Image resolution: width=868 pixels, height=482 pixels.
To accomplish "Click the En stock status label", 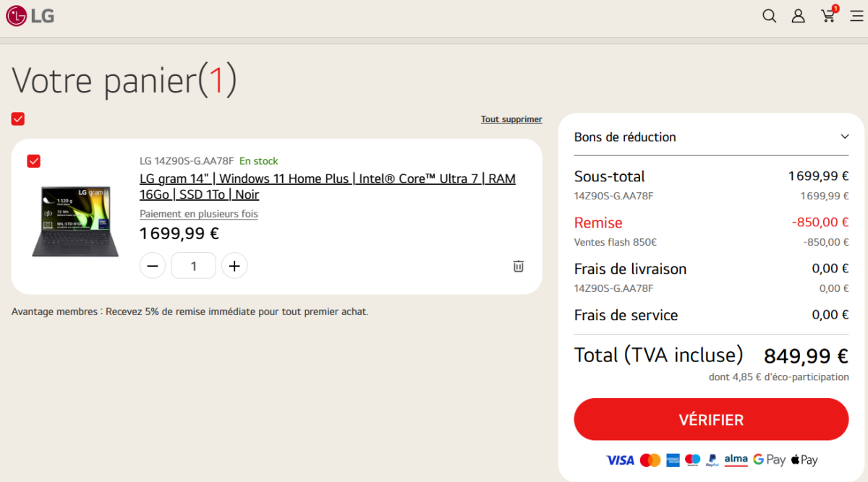I will pos(258,161).
